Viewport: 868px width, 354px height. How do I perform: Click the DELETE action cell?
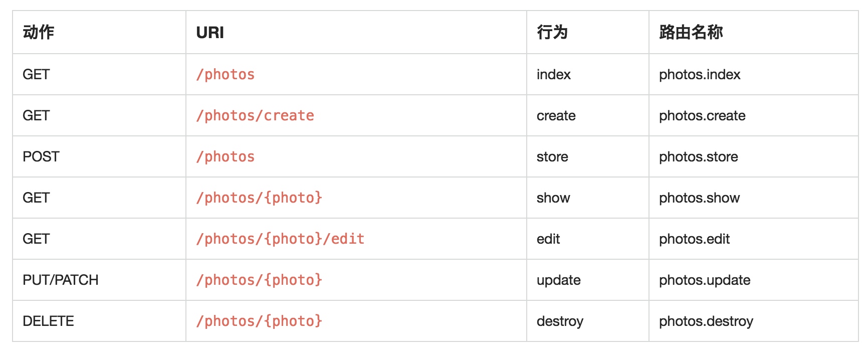(x=48, y=321)
